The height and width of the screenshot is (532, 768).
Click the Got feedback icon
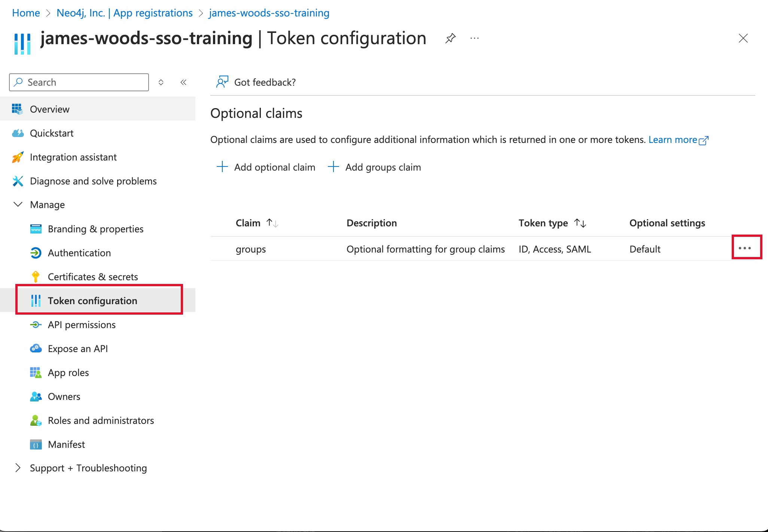pyautogui.click(x=222, y=82)
